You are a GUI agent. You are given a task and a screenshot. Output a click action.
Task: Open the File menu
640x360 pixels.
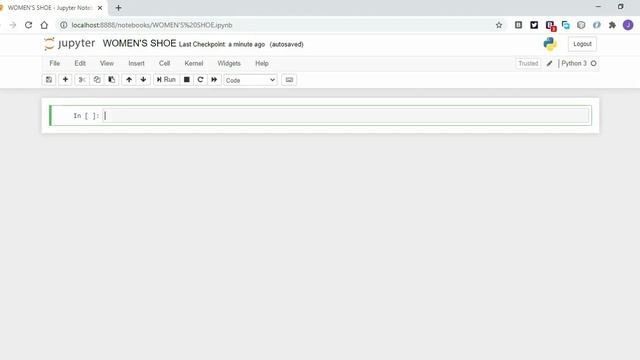click(55, 63)
